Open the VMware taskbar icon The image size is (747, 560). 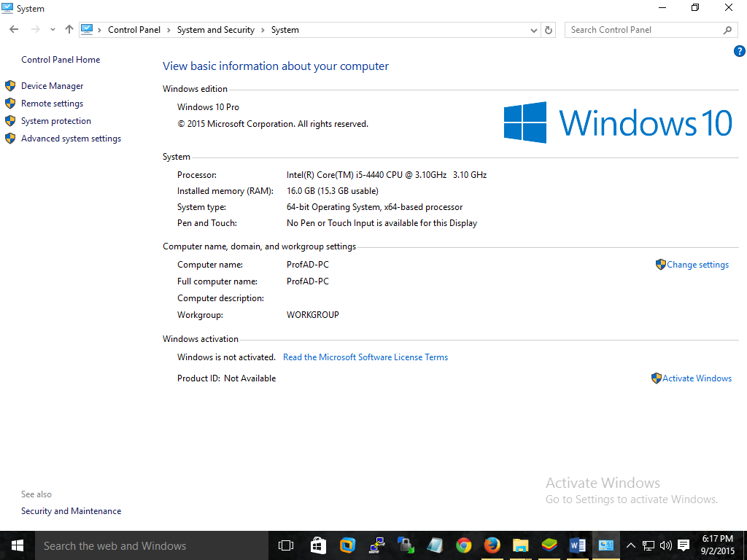(x=347, y=545)
